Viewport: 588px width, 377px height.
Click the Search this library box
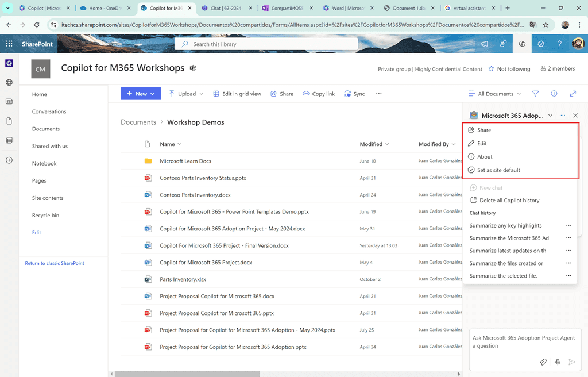(266, 44)
